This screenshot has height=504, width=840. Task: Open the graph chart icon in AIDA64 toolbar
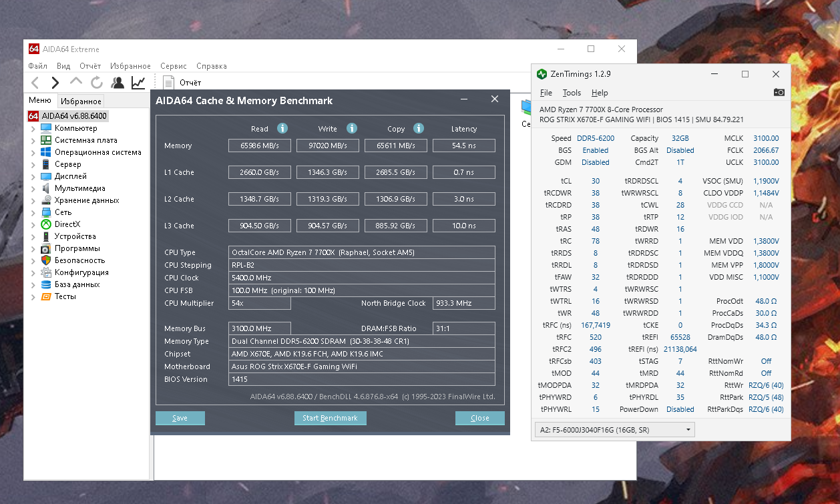click(x=138, y=83)
